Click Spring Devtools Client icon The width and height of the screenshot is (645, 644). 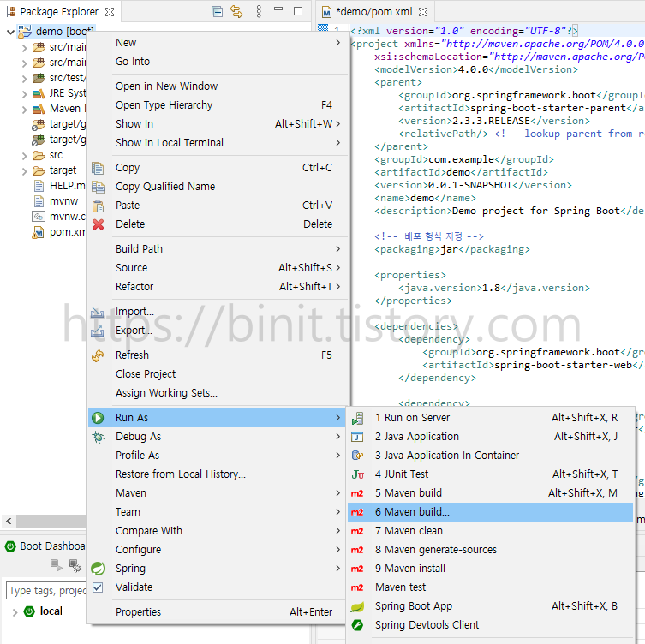click(x=357, y=625)
